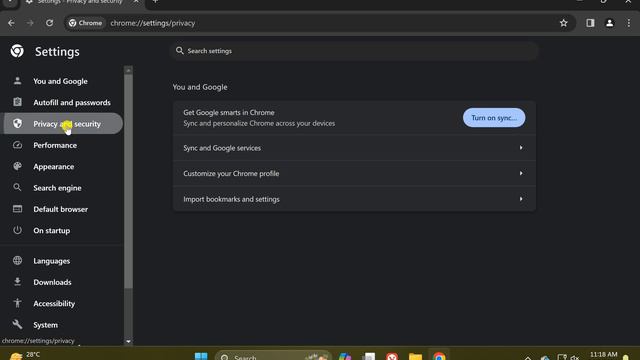Expand Import bookmarks and settings arrow
The image size is (640, 360).
[521, 199]
